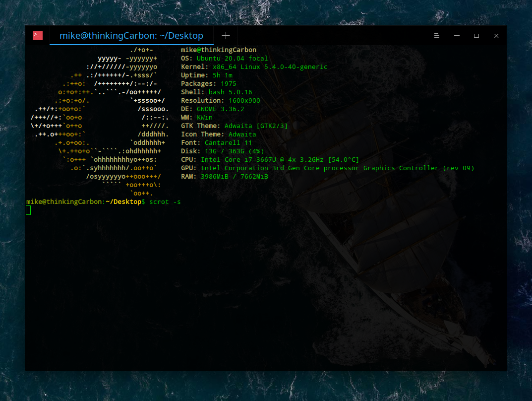This screenshot has height=401, width=532.
Task: Minimize the terminal window
Action: (457, 36)
